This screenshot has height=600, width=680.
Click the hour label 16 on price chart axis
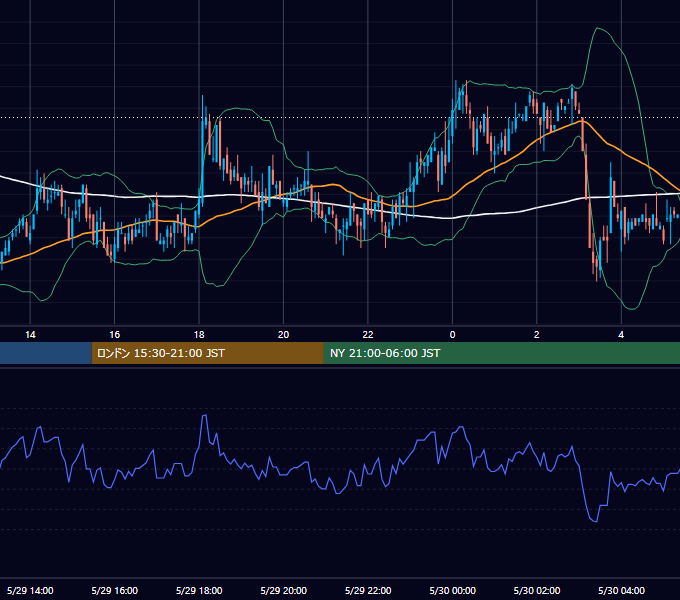114,335
